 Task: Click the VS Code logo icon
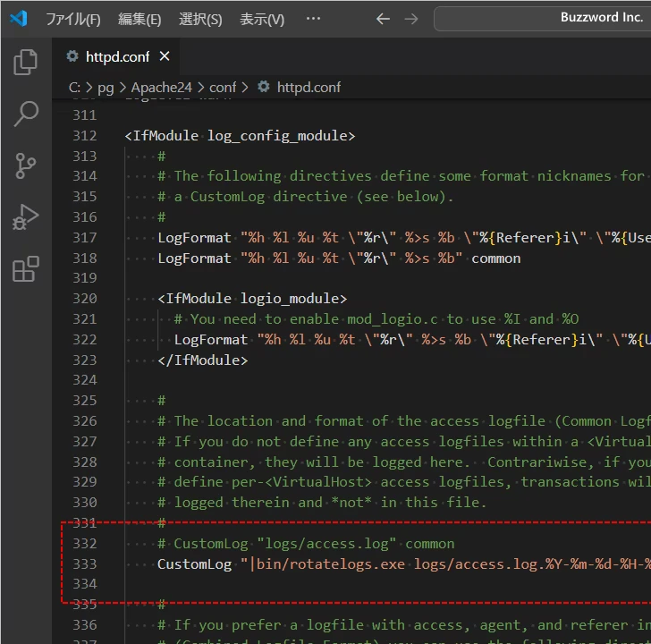pyautogui.click(x=18, y=19)
